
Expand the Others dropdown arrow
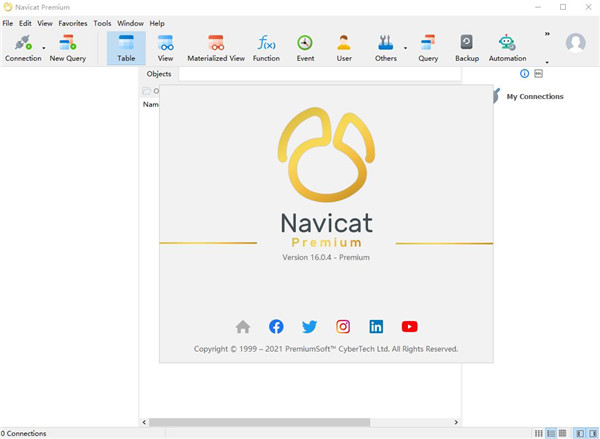coord(405,47)
